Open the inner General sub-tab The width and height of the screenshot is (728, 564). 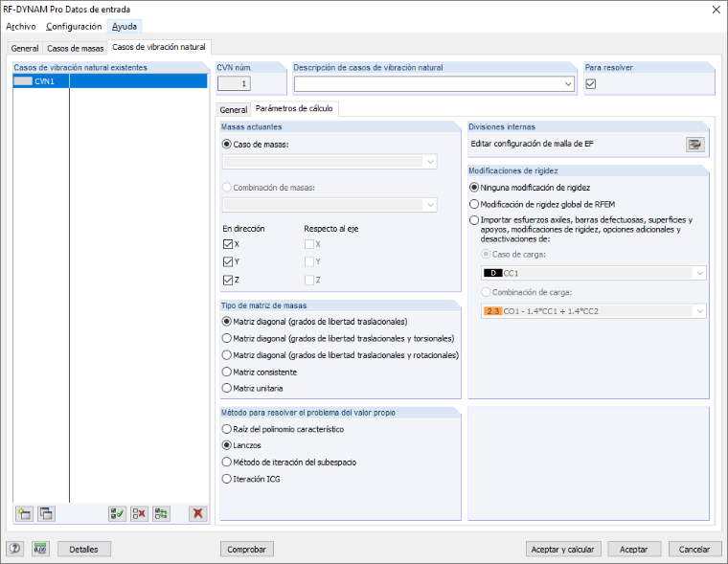tap(234, 109)
